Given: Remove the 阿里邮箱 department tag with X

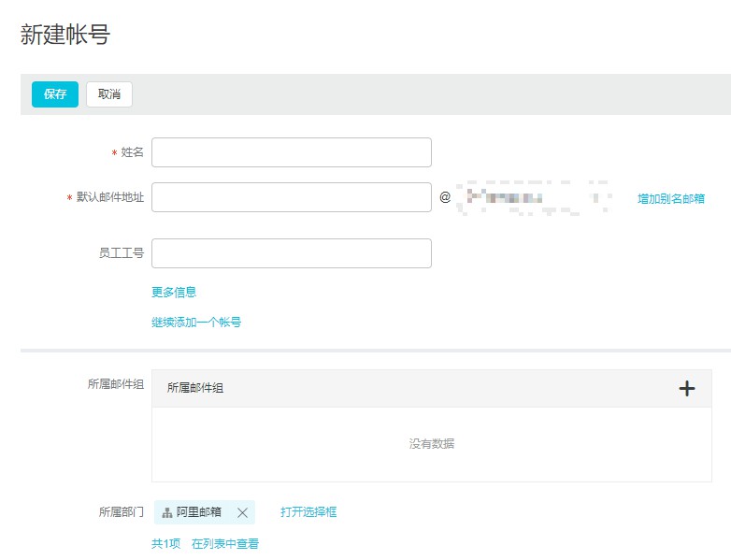Looking at the screenshot, I should coord(242,512).
